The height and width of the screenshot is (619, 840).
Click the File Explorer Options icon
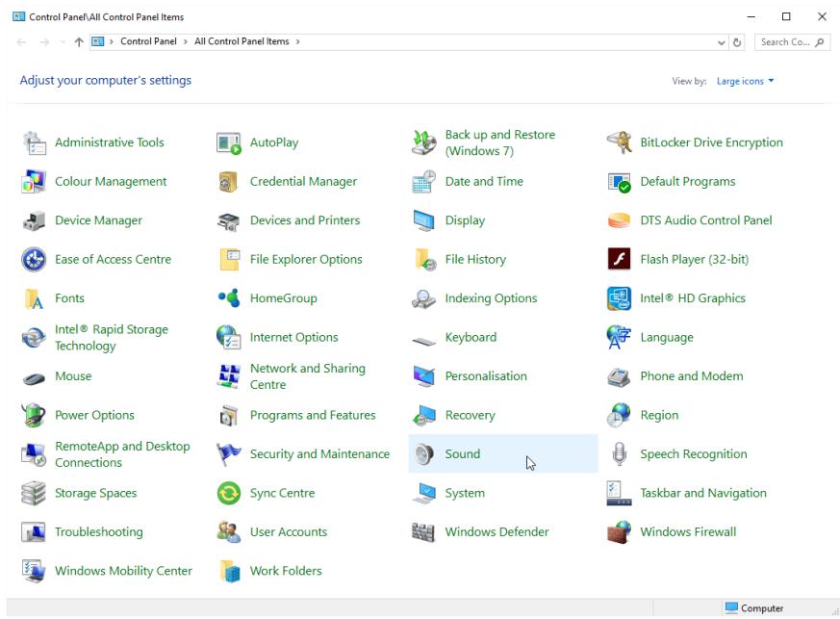[x=229, y=259]
